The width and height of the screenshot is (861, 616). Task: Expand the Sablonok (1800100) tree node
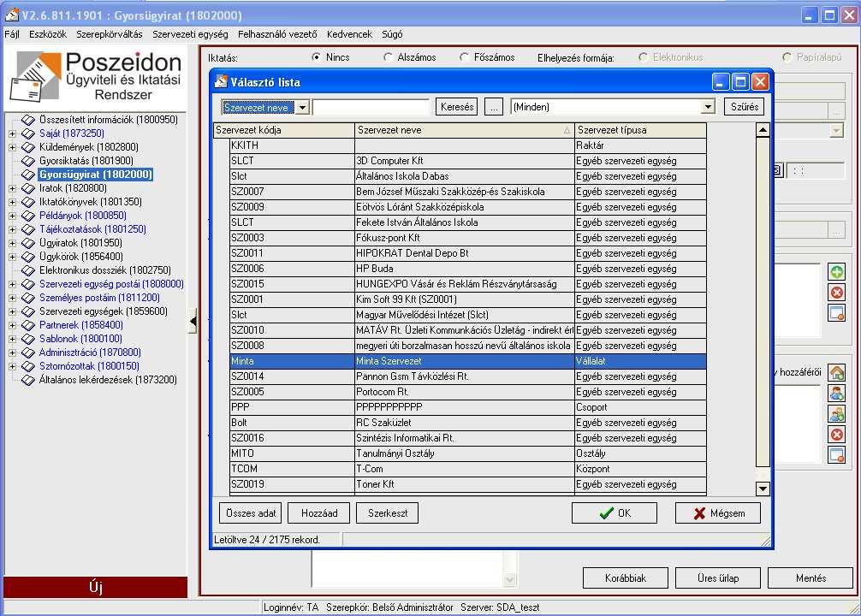[12, 339]
